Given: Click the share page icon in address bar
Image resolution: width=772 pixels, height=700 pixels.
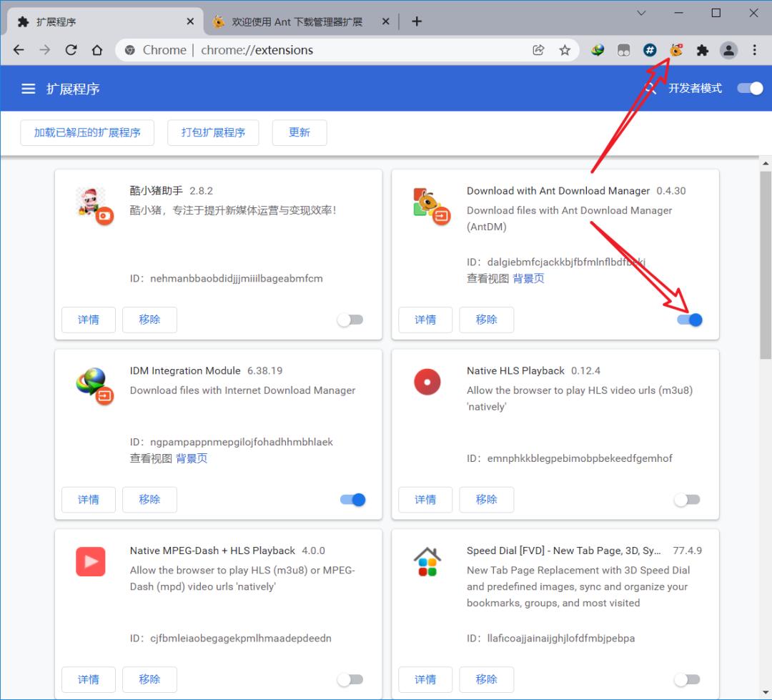Looking at the screenshot, I should coord(538,50).
